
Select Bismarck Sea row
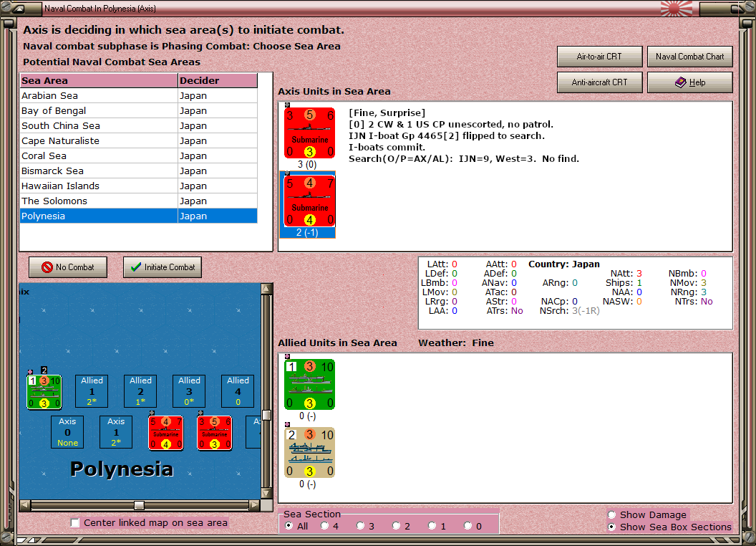[x=138, y=171]
